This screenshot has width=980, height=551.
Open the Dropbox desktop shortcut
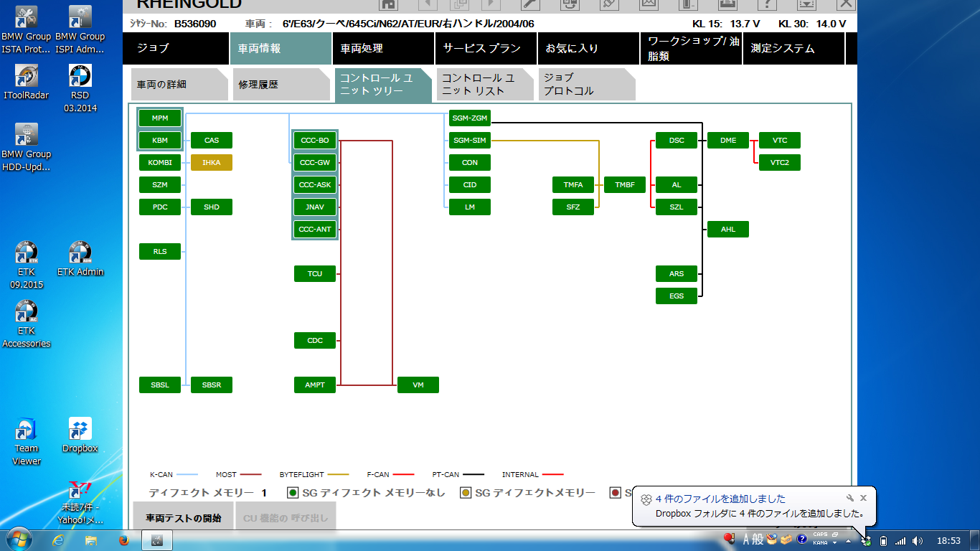click(80, 435)
